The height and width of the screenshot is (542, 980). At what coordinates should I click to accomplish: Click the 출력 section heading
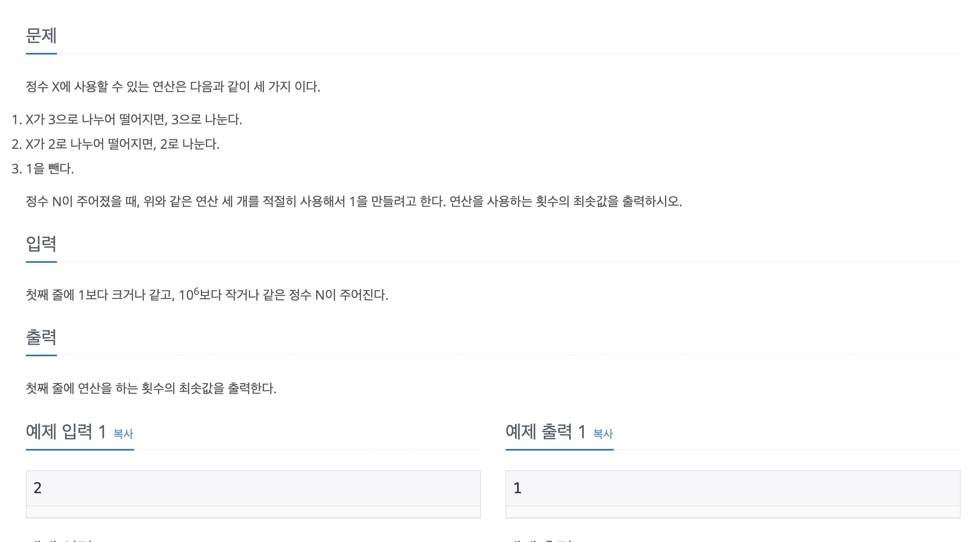[x=41, y=337]
